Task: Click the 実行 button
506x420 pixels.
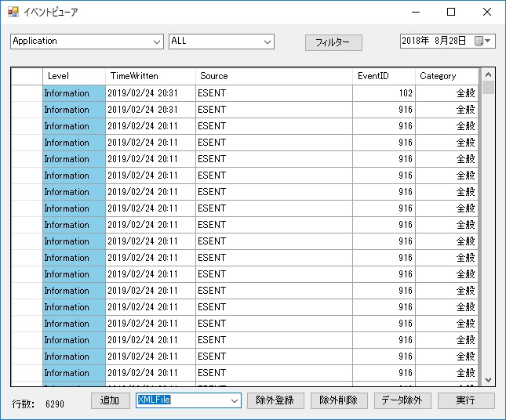Action: click(465, 400)
